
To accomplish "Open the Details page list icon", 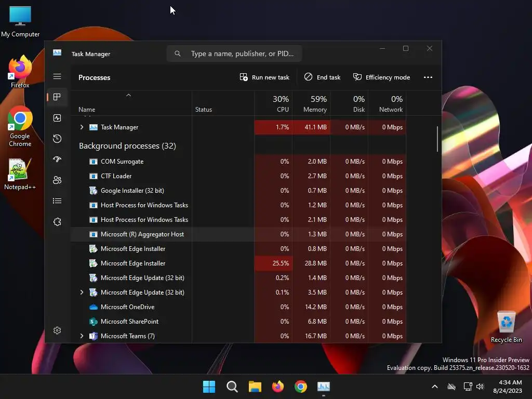I will coord(57,201).
